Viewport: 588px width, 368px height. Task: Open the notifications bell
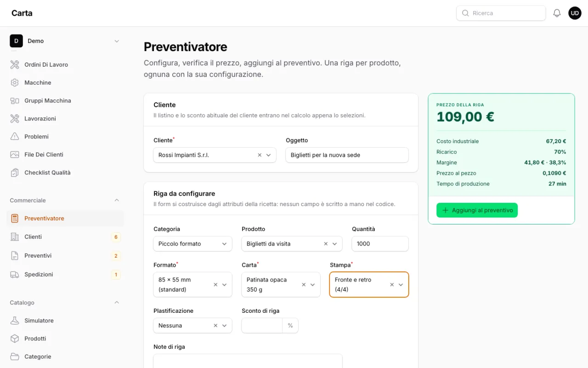tap(557, 13)
